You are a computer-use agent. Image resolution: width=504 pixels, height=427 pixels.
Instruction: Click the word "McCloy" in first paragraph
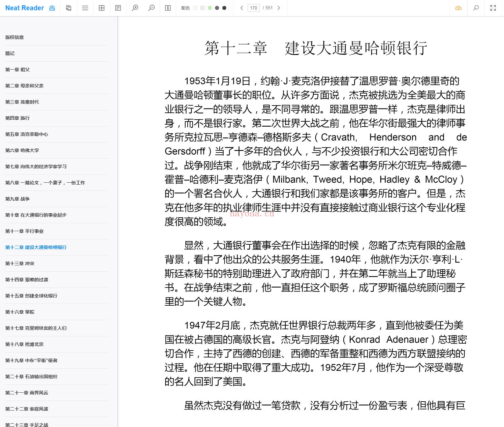click(x=441, y=180)
